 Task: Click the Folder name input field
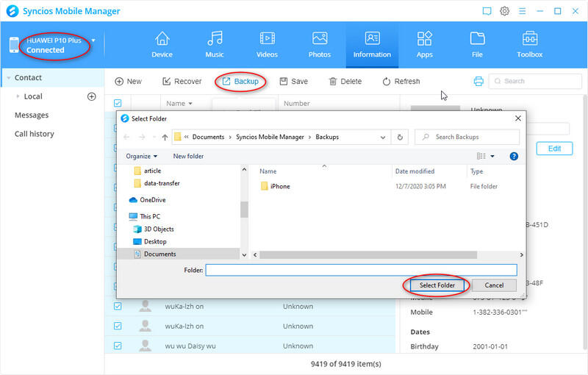pos(361,270)
